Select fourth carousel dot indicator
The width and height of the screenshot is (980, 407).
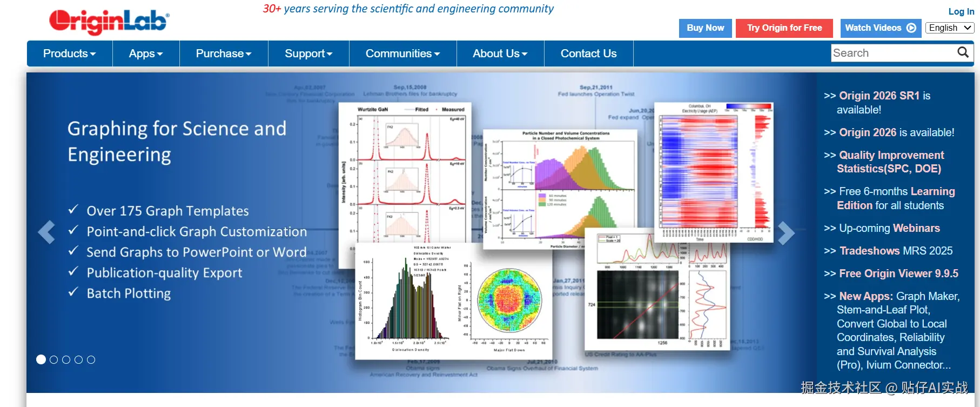78,359
